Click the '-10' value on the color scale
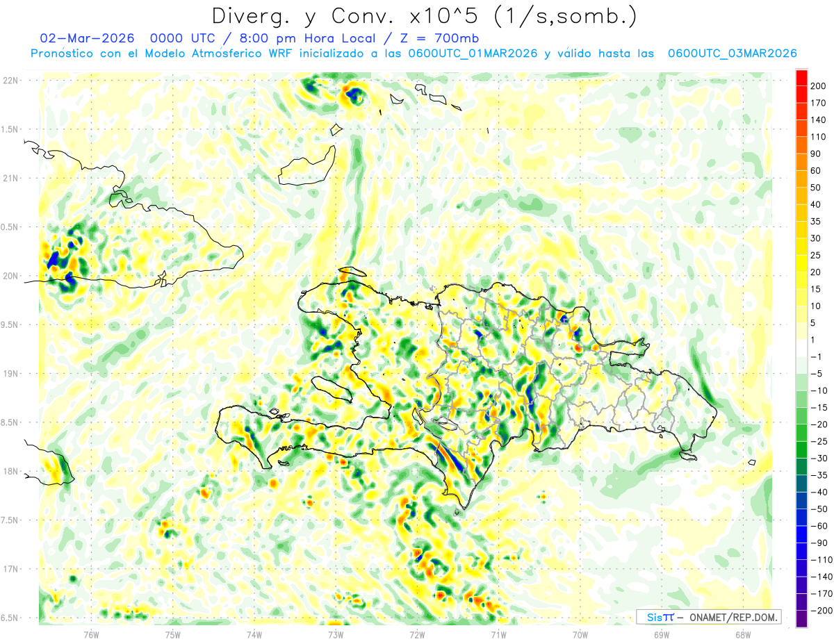 point(818,391)
